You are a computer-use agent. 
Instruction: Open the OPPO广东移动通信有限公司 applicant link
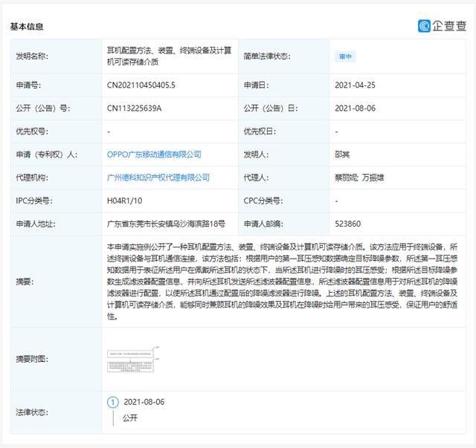coord(154,155)
